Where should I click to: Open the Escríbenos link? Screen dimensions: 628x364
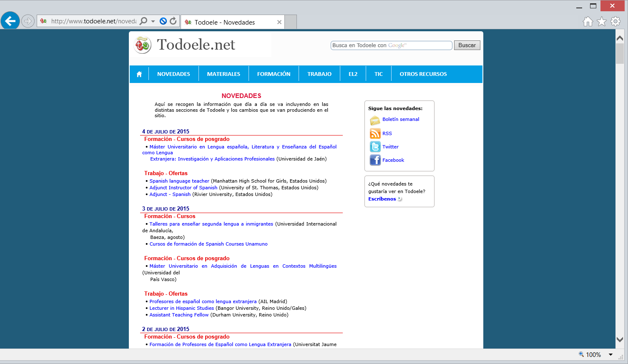[382, 199]
